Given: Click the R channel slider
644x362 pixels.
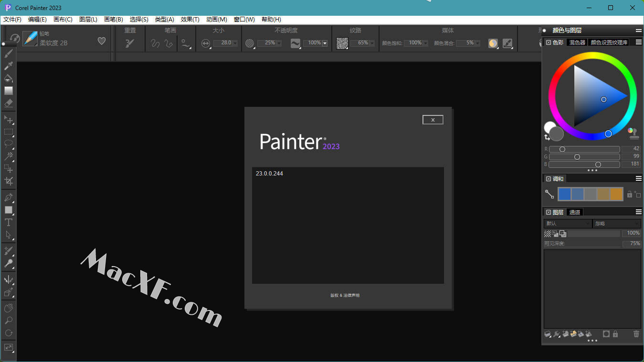Looking at the screenshot, I should pyautogui.click(x=584, y=149).
